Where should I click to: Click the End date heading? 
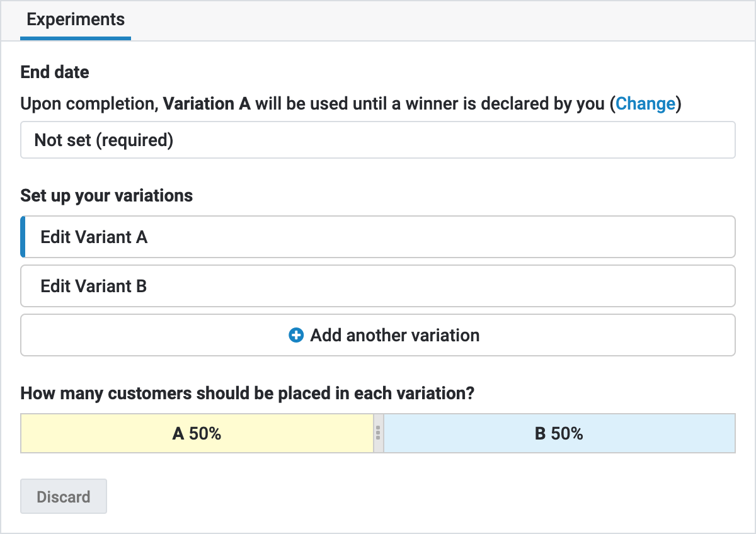(x=55, y=72)
